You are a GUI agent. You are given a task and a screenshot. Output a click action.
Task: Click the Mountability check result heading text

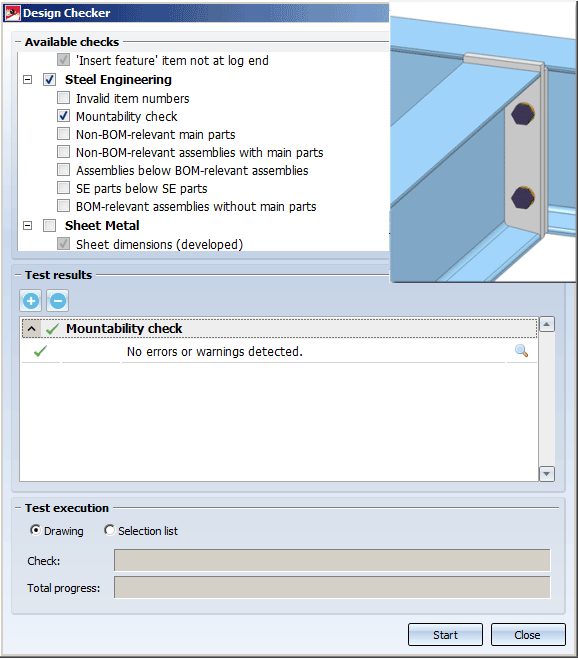(x=124, y=328)
